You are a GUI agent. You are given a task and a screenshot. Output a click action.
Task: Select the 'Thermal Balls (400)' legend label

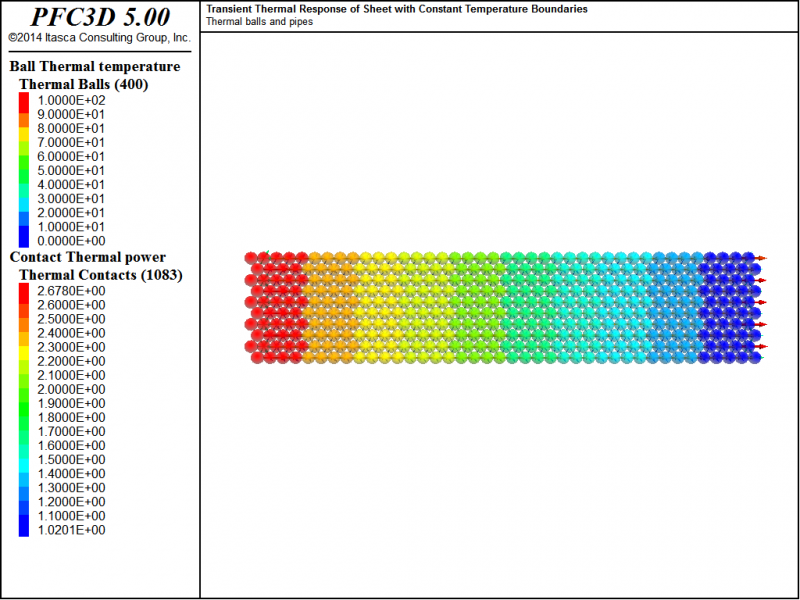pos(84,84)
